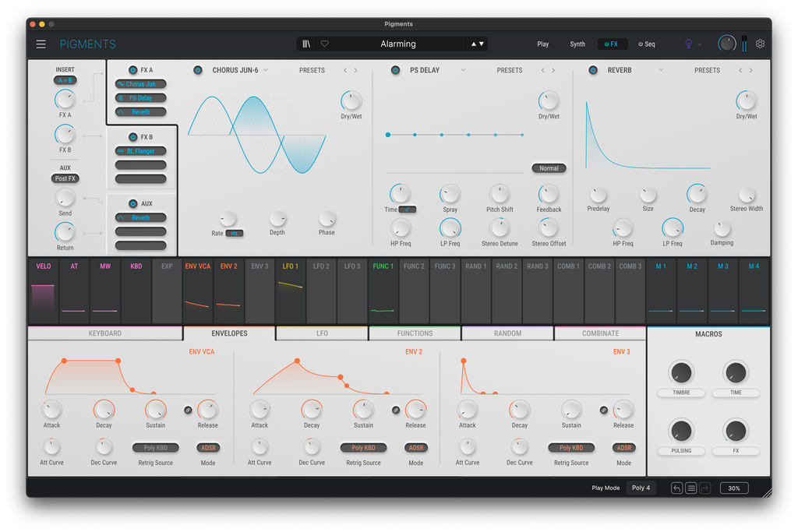Viewport: 798px width, 532px height.
Task: Select the VELO modulation source slot
Action: (44, 291)
